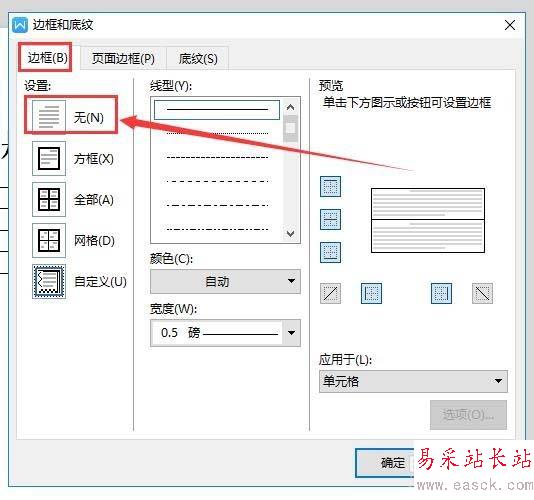
Task: Click the 无(N) label text
Action: click(x=89, y=118)
